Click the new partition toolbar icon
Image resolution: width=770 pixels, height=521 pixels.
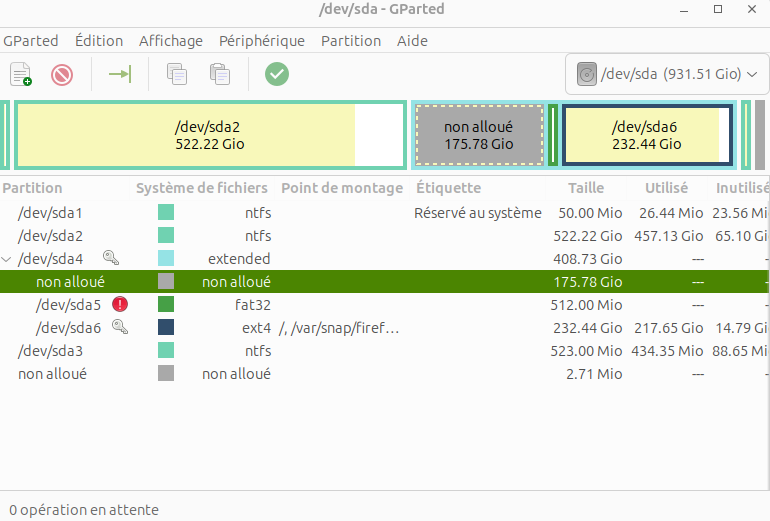[x=21, y=74]
